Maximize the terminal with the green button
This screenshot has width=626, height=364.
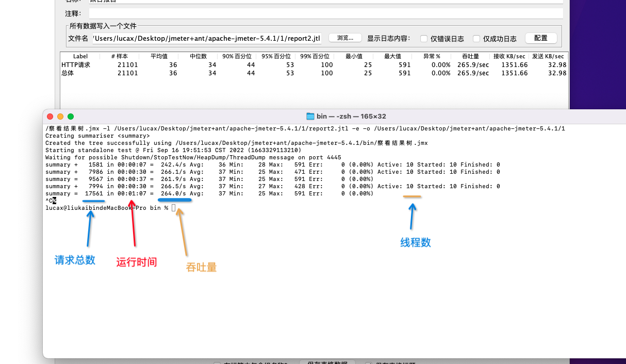(71, 117)
